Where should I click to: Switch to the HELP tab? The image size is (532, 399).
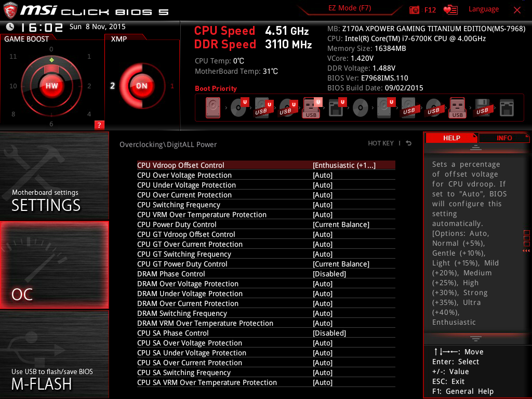pos(451,138)
